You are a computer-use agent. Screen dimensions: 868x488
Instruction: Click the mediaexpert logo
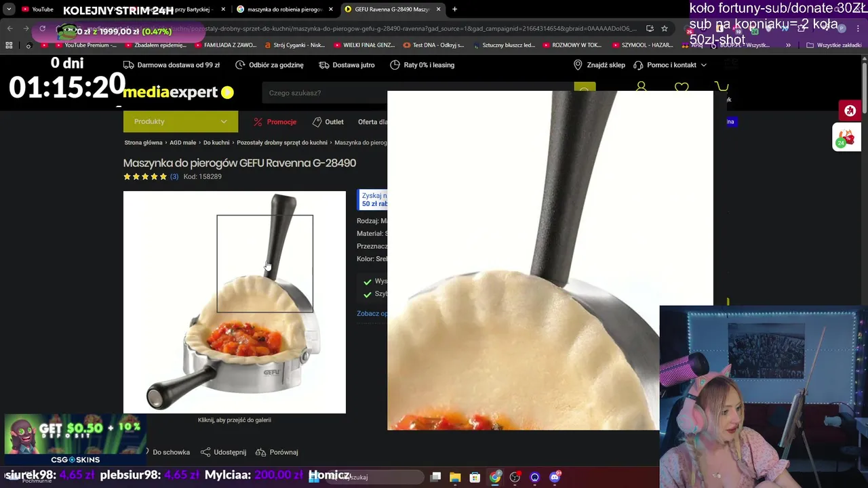(x=178, y=92)
